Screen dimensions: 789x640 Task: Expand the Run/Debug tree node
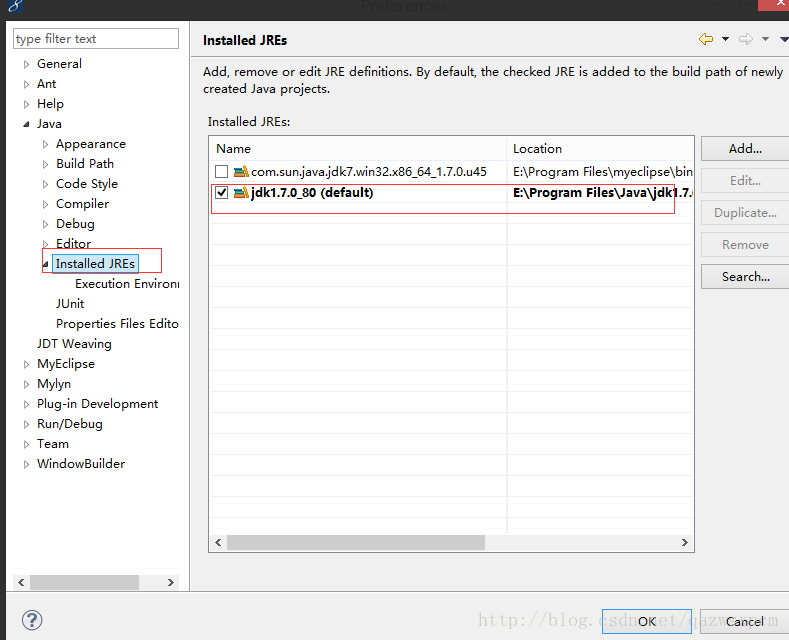[x=27, y=425]
